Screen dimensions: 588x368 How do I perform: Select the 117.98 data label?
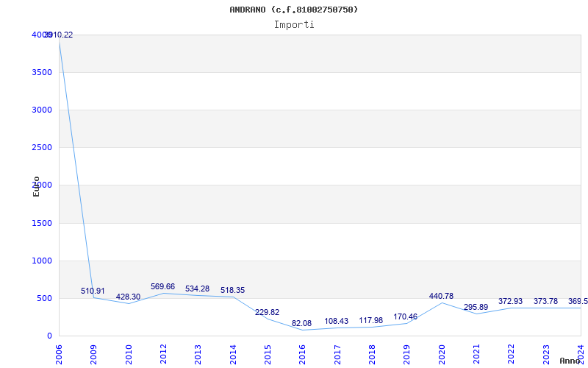(x=371, y=321)
